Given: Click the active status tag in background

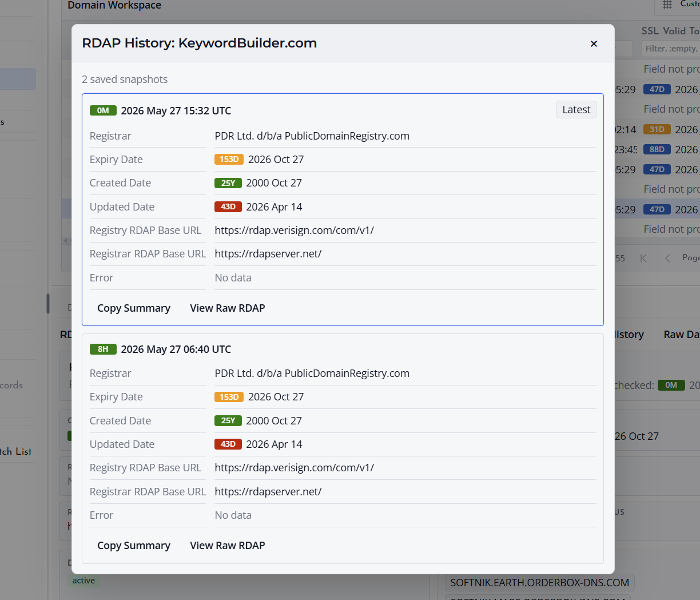Looking at the screenshot, I should 83,581.
